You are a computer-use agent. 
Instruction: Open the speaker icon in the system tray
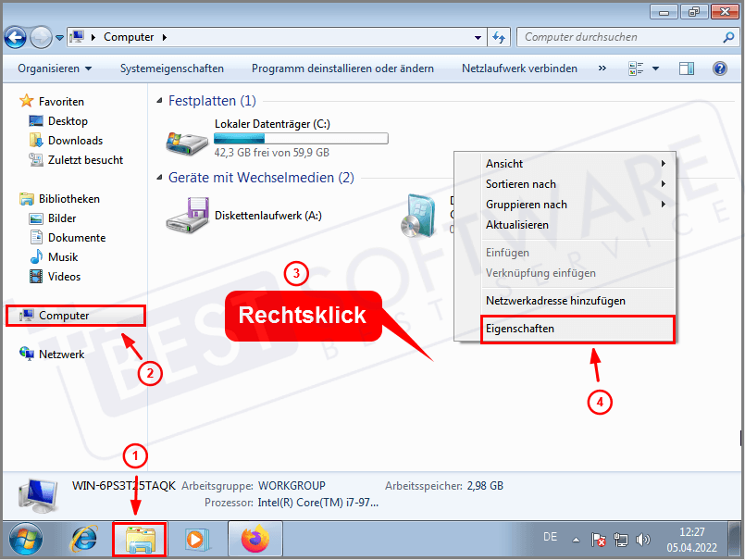(643, 540)
